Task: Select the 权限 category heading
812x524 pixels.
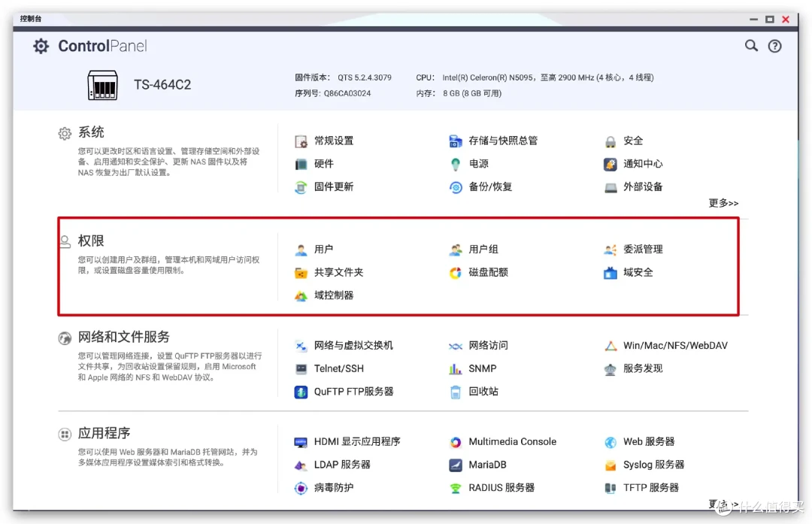Action: click(91, 241)
